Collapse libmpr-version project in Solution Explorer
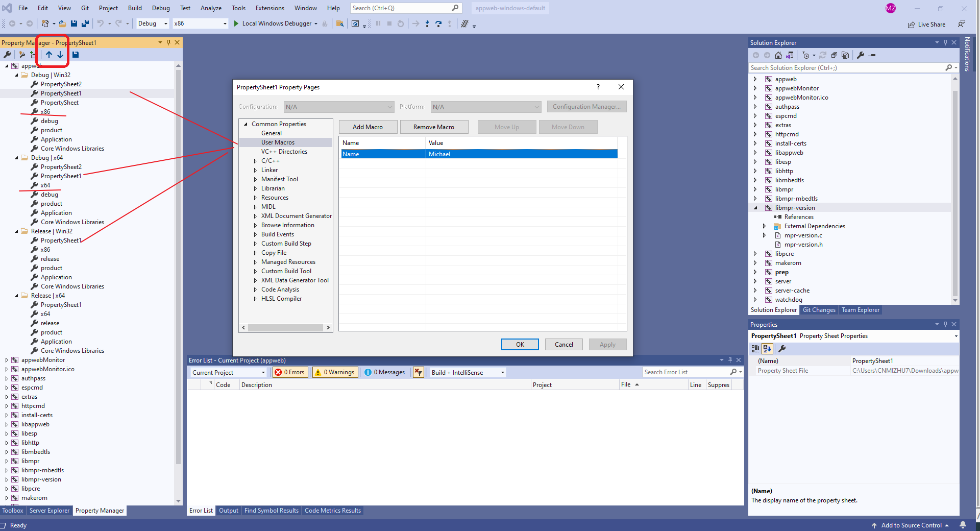 point(755,208)
